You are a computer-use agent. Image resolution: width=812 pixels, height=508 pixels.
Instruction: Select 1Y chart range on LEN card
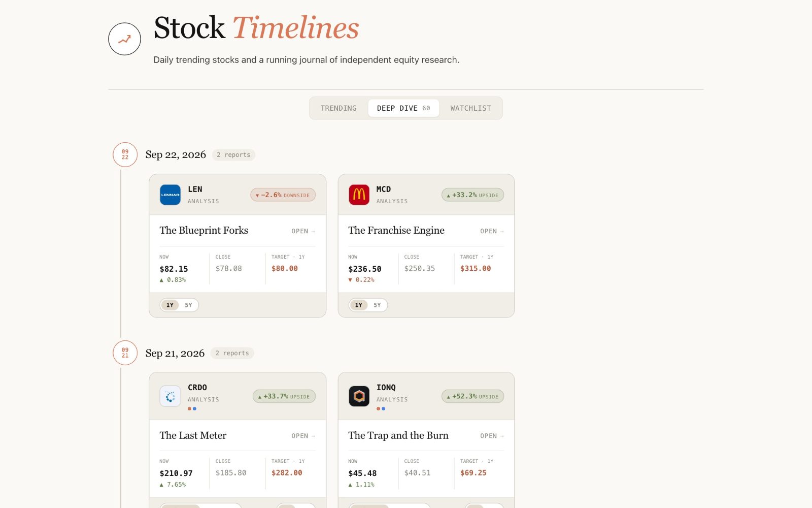pos(170,305)
